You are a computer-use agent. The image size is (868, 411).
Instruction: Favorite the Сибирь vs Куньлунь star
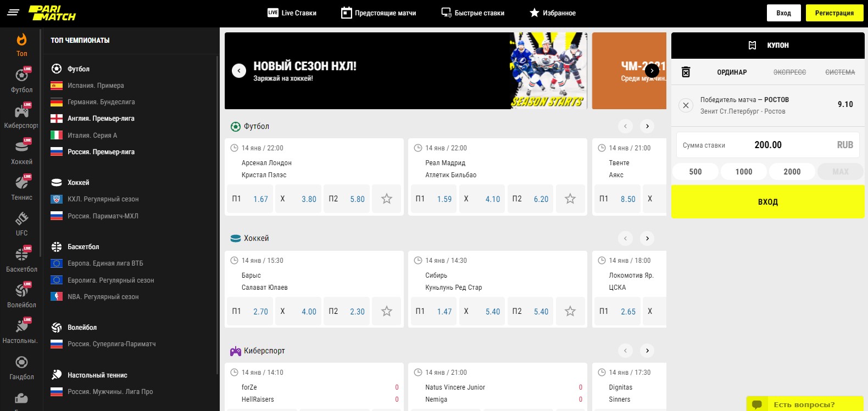click(570, 311)
